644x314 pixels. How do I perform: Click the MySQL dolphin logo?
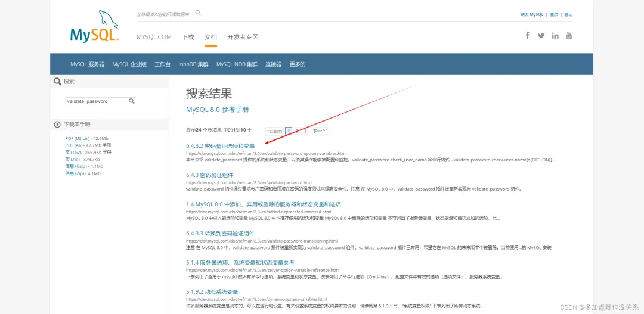(x=95, y=26)
